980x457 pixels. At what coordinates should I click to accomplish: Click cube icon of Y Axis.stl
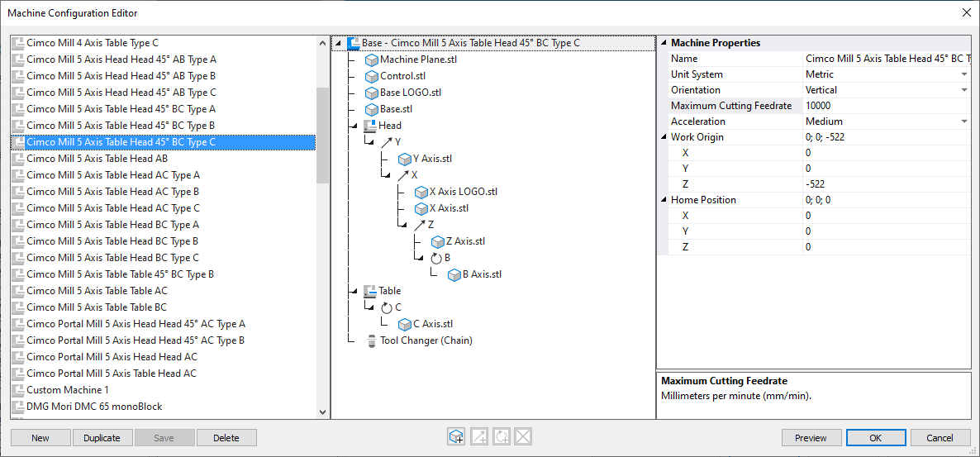[x=405, y=159]
